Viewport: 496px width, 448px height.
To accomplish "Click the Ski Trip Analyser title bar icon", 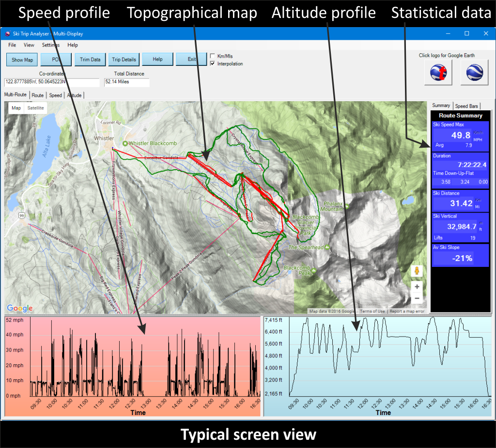I will click(x=7, y=34).
